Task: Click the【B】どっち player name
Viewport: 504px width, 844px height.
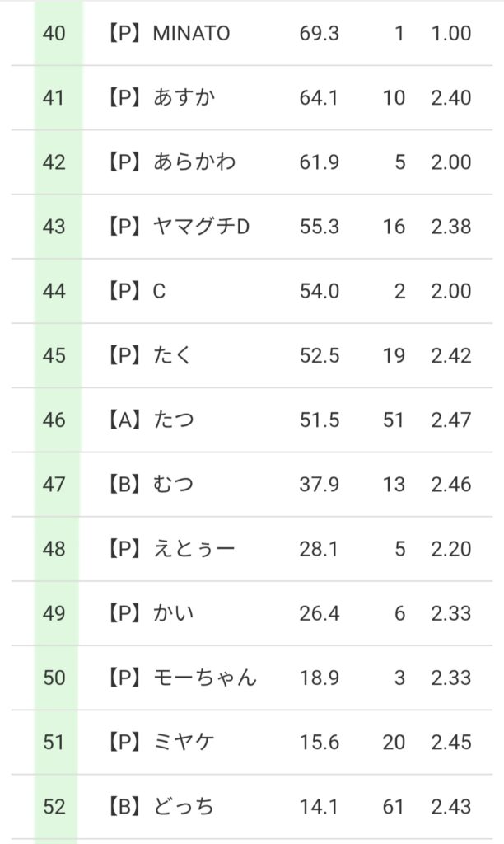Action: click(x=184, y=806)
